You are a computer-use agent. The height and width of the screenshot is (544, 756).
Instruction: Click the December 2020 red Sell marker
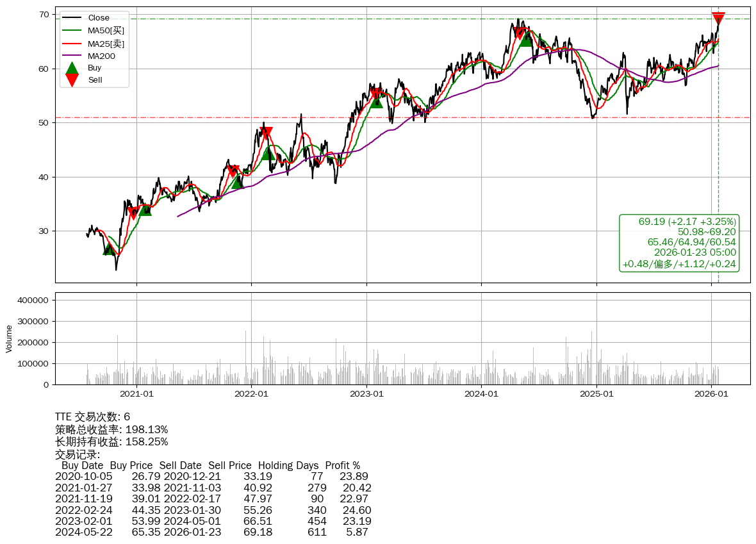tap(133, 213)
